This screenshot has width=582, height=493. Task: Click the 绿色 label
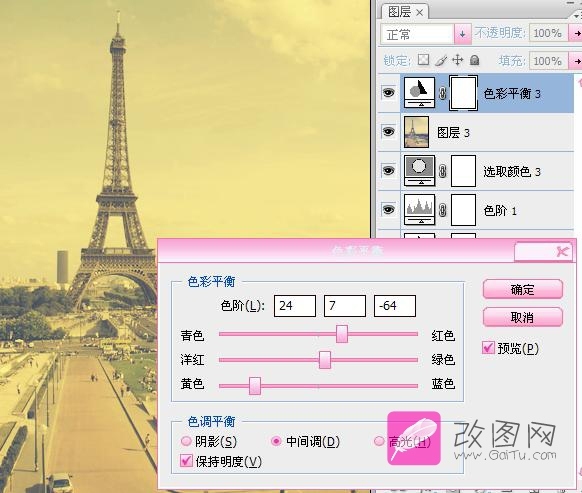443,359
